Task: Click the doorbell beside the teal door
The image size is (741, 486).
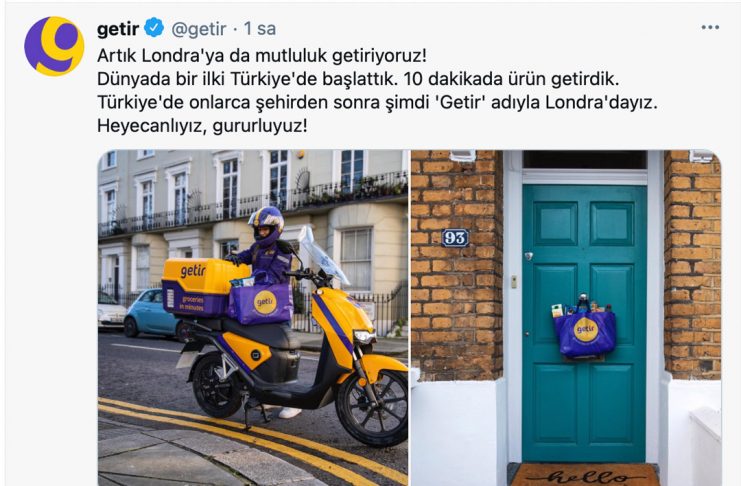Action: (514, 282)
